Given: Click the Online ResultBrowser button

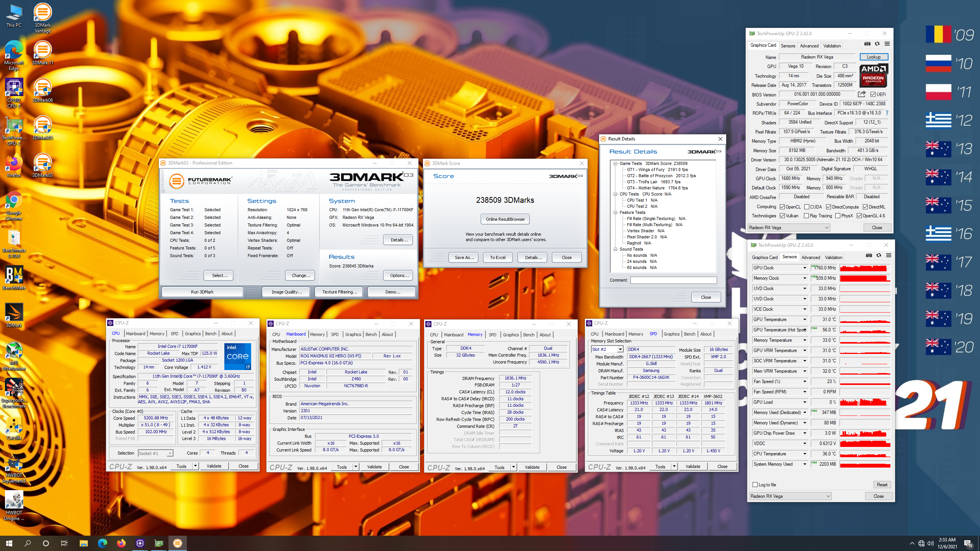Looking at the screenshot, I should coord(505,219).
